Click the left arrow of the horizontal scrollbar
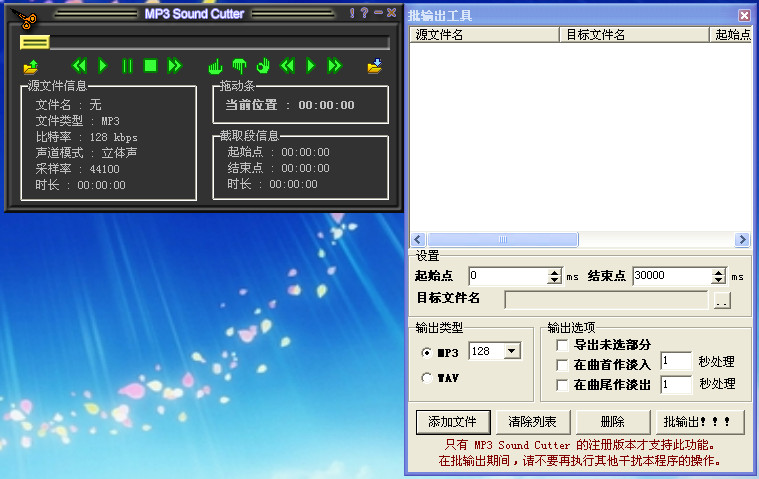This screenshot has height=479, width=759. tap(418, 240)
